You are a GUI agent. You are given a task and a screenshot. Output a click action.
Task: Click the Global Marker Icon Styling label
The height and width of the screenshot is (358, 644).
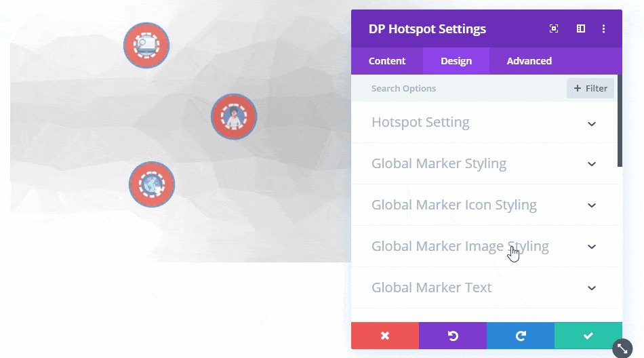(x=454, y=205)
